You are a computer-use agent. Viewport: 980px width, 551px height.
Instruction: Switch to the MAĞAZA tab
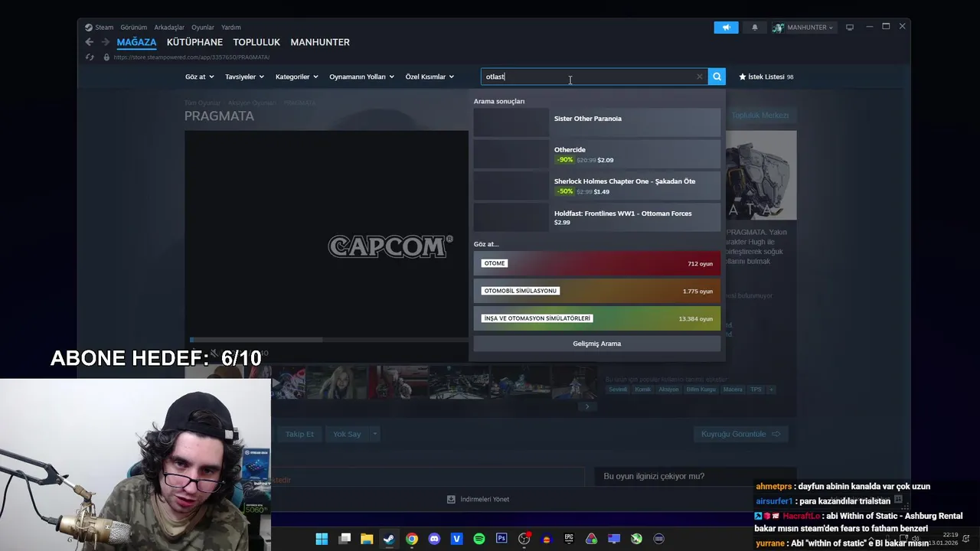[136, 42]
